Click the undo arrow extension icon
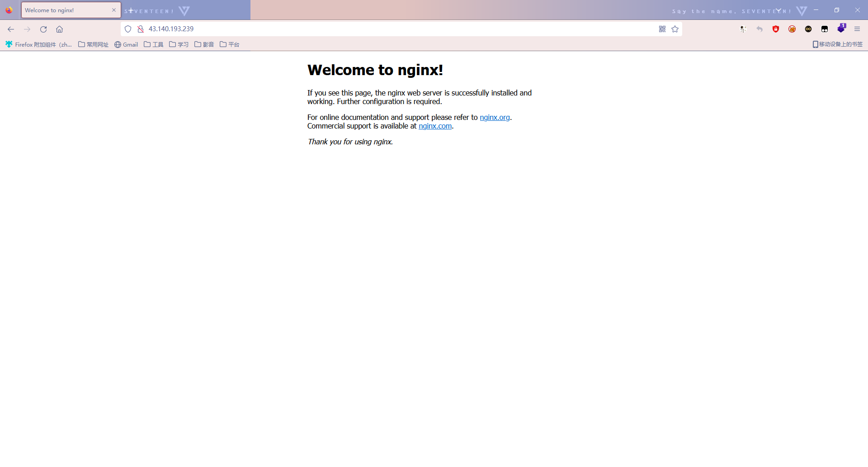The width and height of the screenshot is (868, 467). [759, 29]
